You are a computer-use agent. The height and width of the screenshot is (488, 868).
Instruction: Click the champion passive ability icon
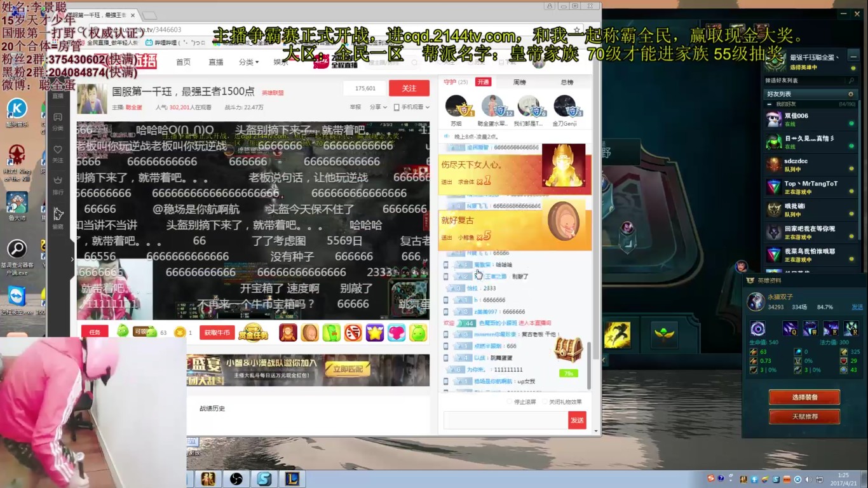click(757, 329)
